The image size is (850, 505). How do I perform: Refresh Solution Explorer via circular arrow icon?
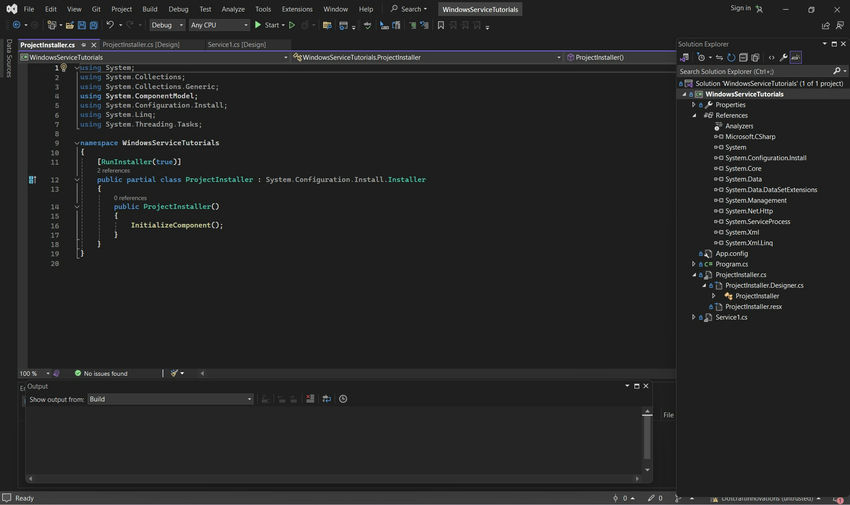(731, 57)
